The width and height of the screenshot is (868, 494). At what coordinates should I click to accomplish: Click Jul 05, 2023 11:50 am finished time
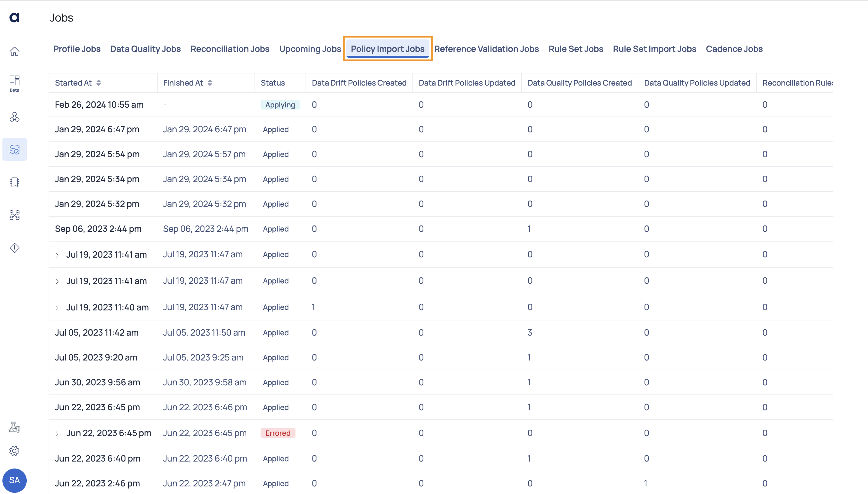click(204, 333)
